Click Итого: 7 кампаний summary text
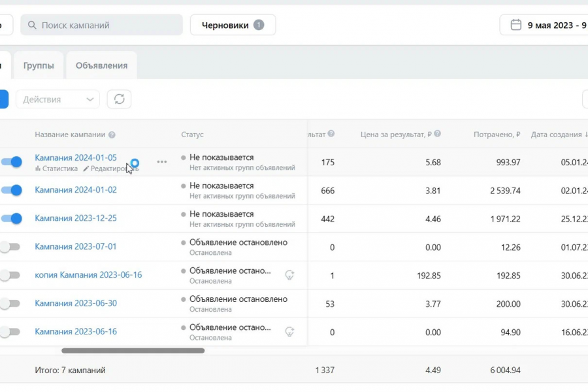 coord(70,370)
